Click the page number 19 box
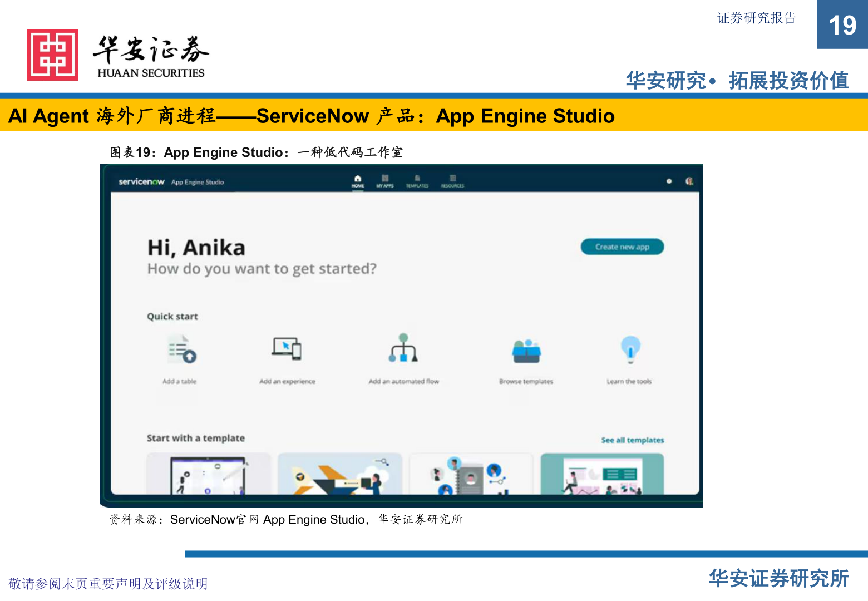Viewport: 868px width, 601px height. click(842, 24)
